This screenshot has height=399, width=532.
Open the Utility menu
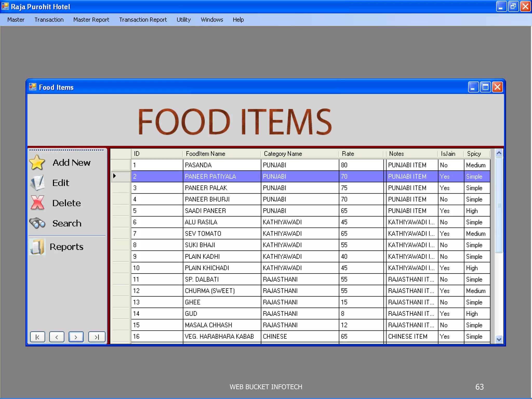tap(184, 20)
